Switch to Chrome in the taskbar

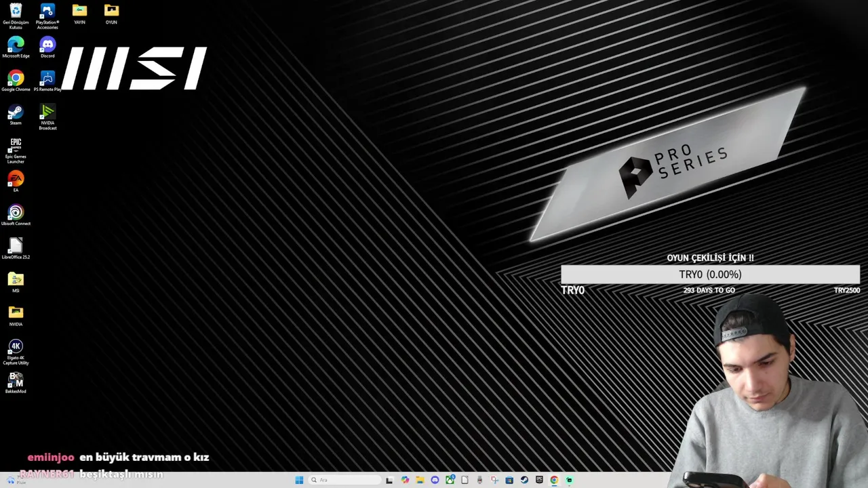(554, 480)
